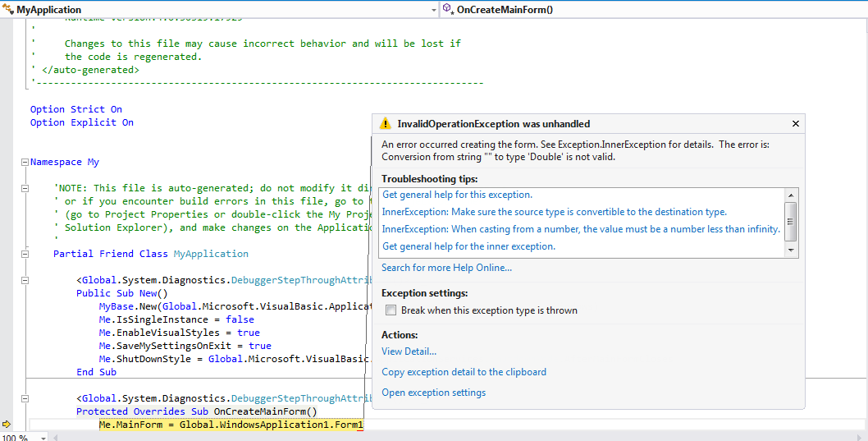Click the OnCreateMainForm method icon in the navigation bar
The height and width of the screenshot is (441, 868).
click(448, 9)
